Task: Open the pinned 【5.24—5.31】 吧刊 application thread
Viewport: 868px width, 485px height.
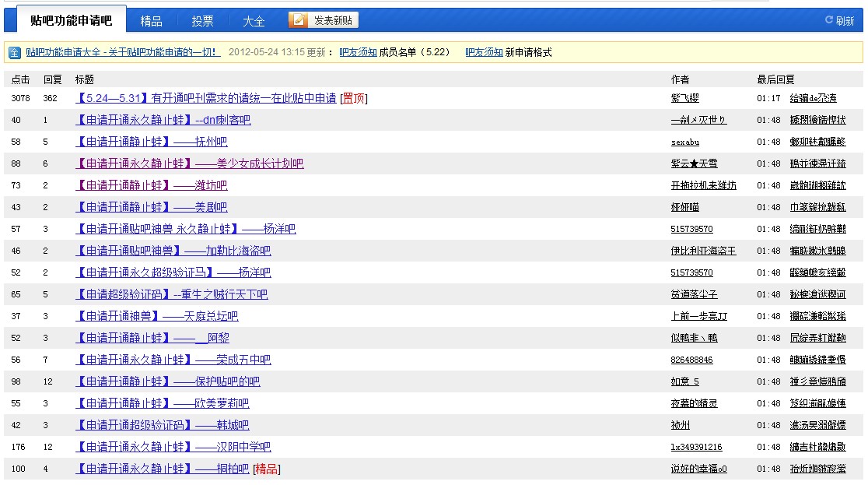Action: (206, 98)
